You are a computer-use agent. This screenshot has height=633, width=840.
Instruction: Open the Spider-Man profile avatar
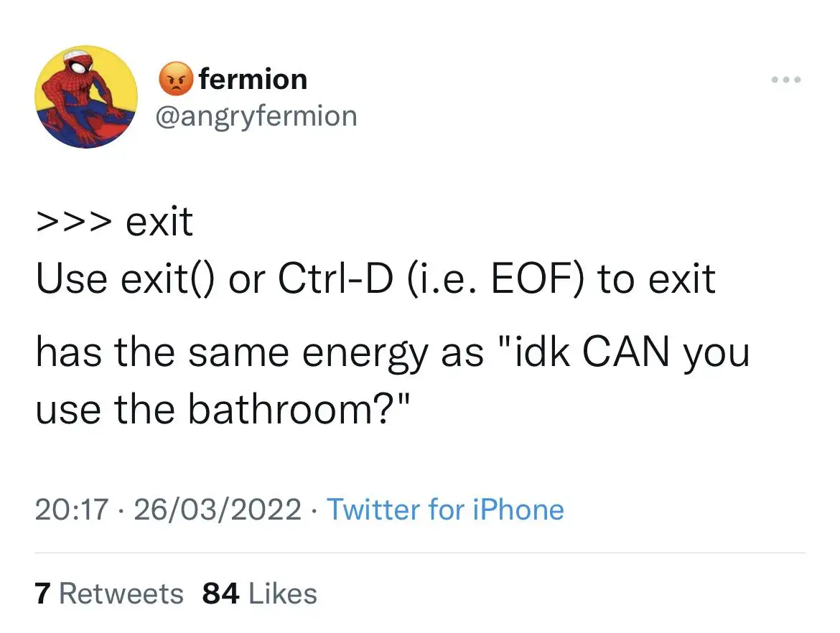tap(86, 96)
